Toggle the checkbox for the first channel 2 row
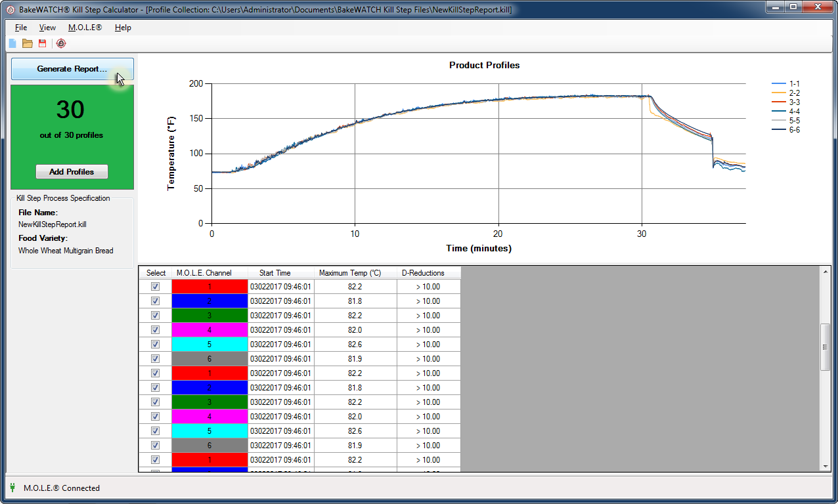Image resolution: width=838 pixels, height=504 pixels. [x=156, y=301]
